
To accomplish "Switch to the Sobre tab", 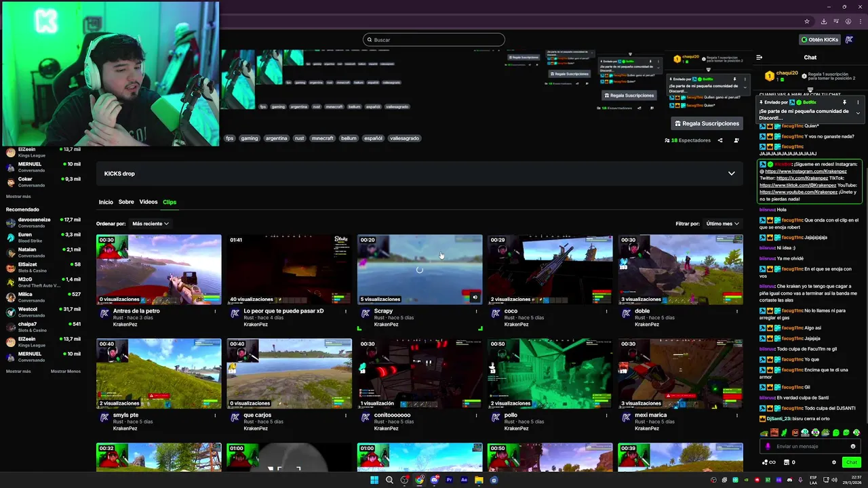I will (x=126, y=202).
